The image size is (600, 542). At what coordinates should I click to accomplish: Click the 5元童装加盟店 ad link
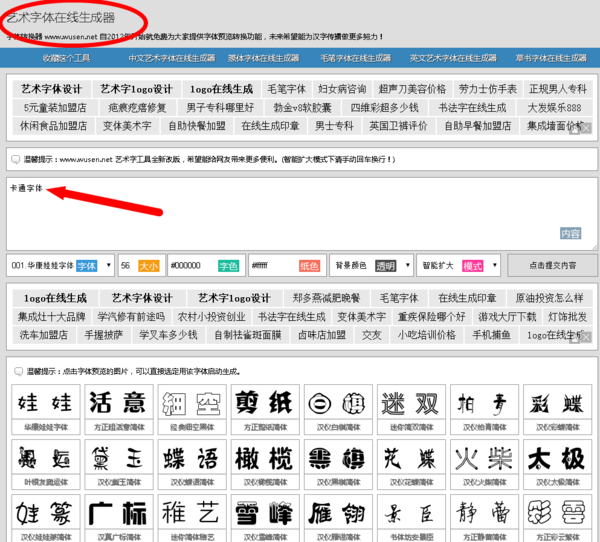click(55, 108)
